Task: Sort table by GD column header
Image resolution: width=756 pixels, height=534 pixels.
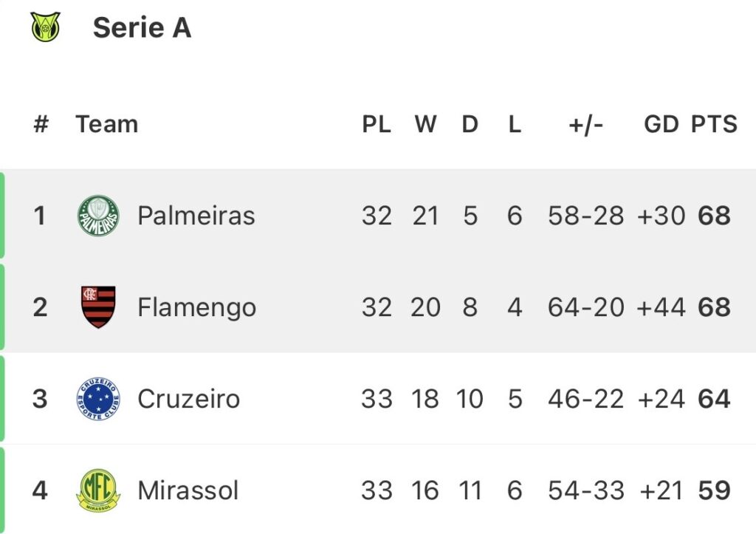Action: pyautogui.click(x=661, y=124)
